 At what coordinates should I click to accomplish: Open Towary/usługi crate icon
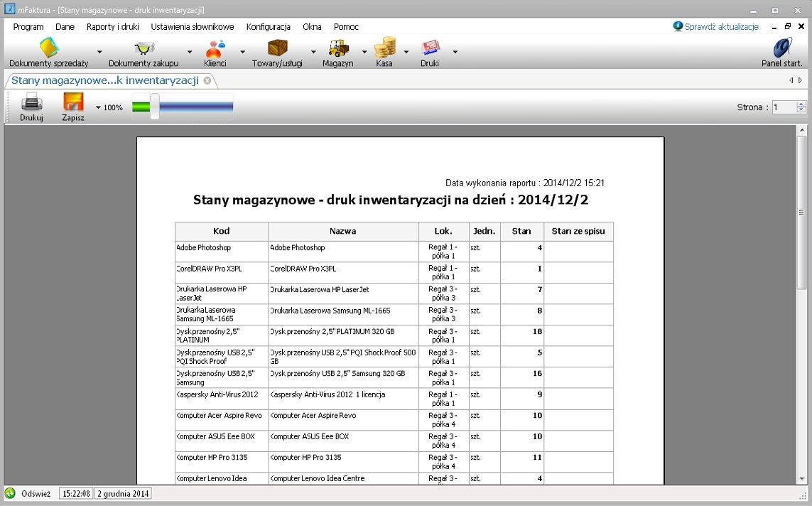pyautogui.click(x=277, y=49)
